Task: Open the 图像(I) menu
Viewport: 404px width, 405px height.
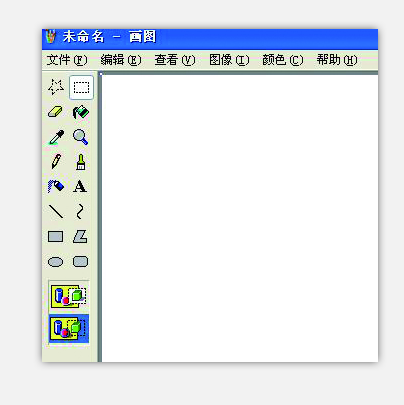Action: 229,60
